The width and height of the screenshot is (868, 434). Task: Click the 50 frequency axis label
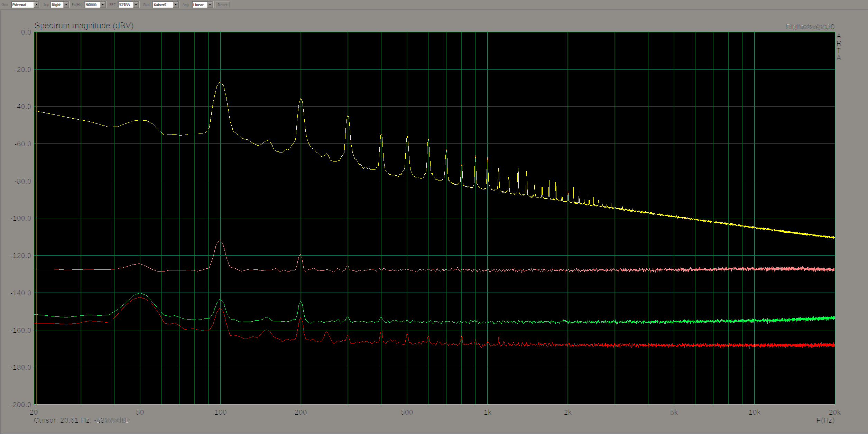coord(140,412)
